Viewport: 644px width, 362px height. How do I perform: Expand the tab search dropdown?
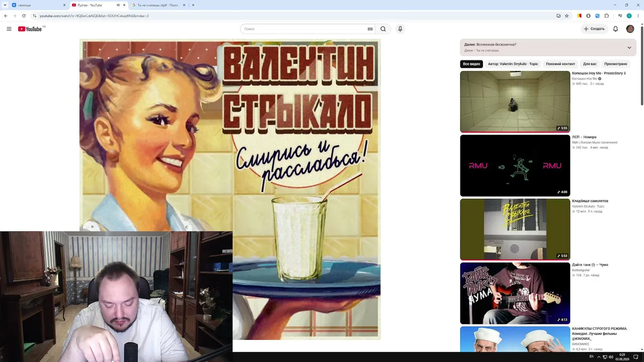(x=6, y=5)
